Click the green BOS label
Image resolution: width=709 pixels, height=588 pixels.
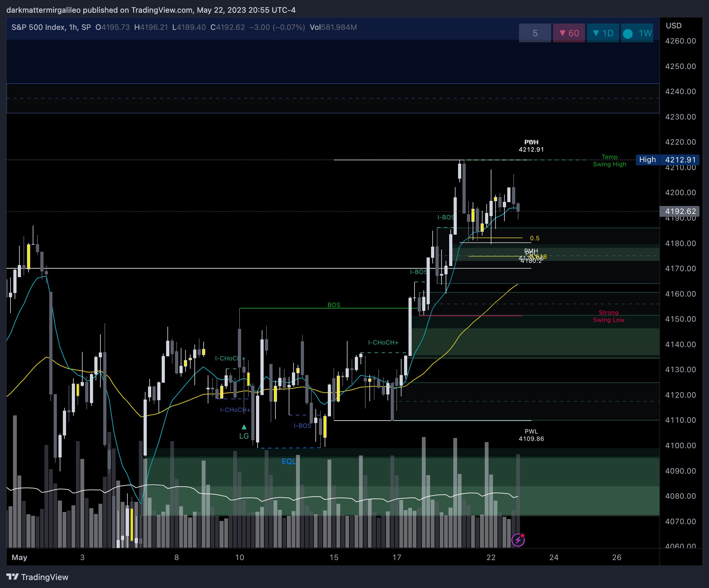[334, 305]
